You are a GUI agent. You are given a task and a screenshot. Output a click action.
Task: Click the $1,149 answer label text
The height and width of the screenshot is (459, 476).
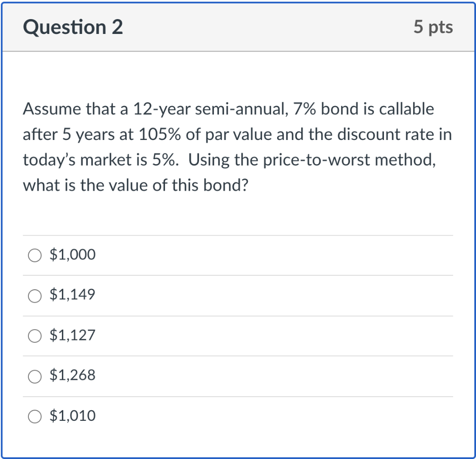tap(72, 295)
